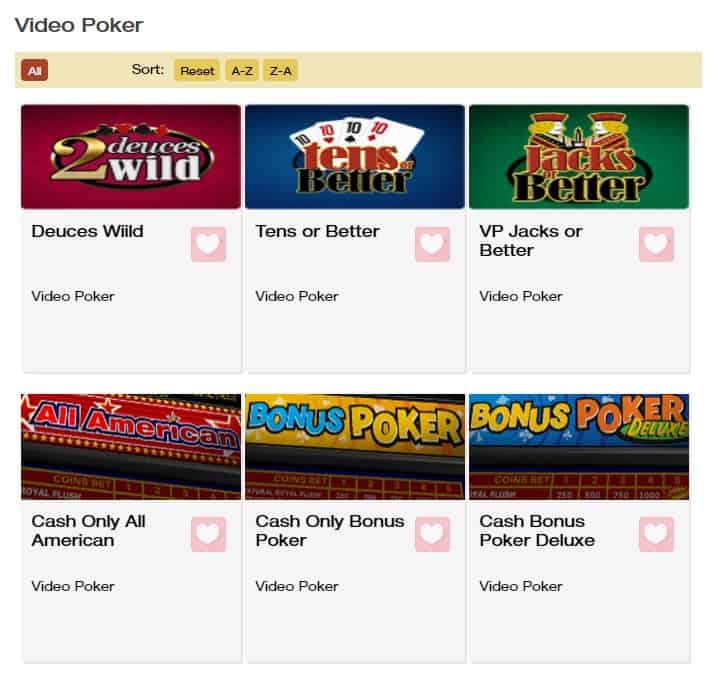Click the Tens or Better title text
This screenshot has width=717, height=680.
click(317, 231)
